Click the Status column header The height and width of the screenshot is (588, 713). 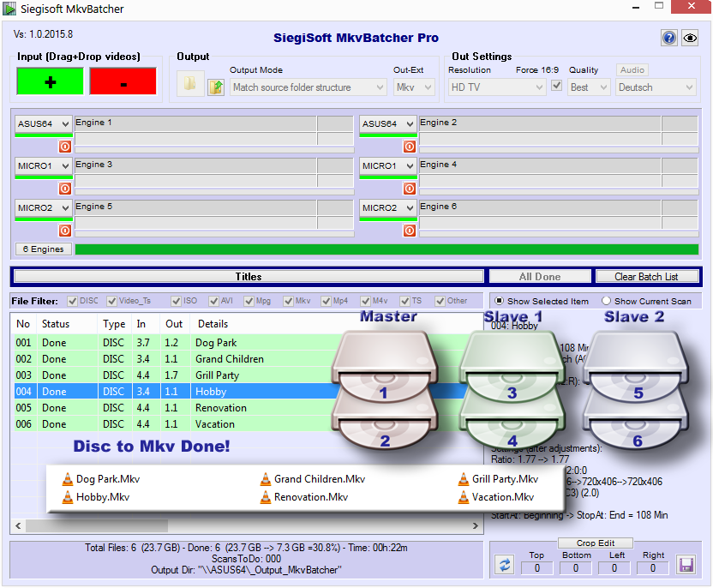click(x=66, y=324)
